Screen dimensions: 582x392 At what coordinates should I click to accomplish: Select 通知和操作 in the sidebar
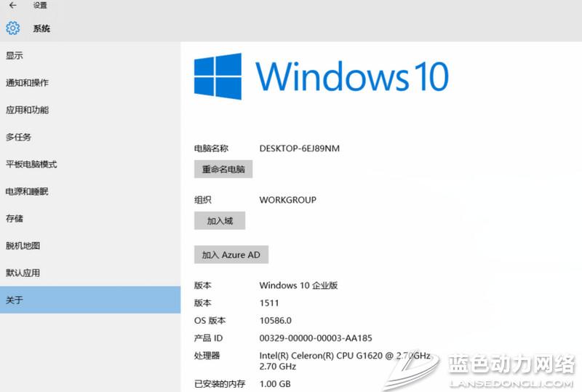coord(27,83)
